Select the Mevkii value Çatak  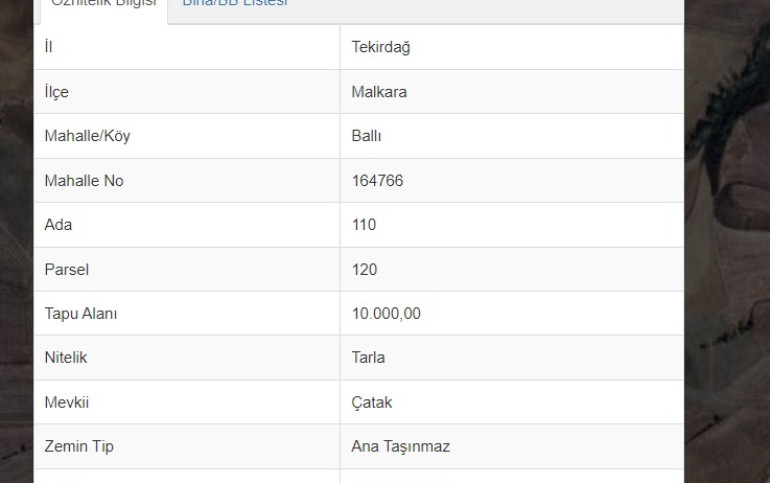click(372, 402)
